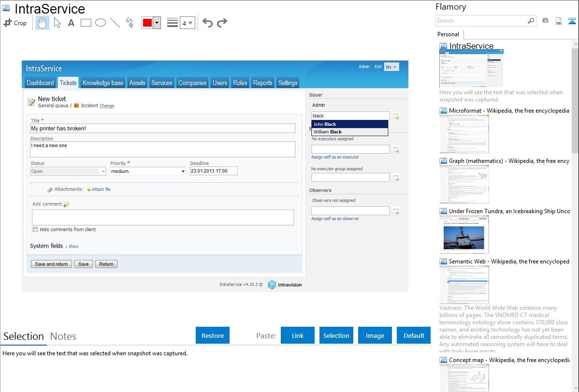The image size is (579, 392).
Task: Open the Personal tab
Action: pos(448,34)
